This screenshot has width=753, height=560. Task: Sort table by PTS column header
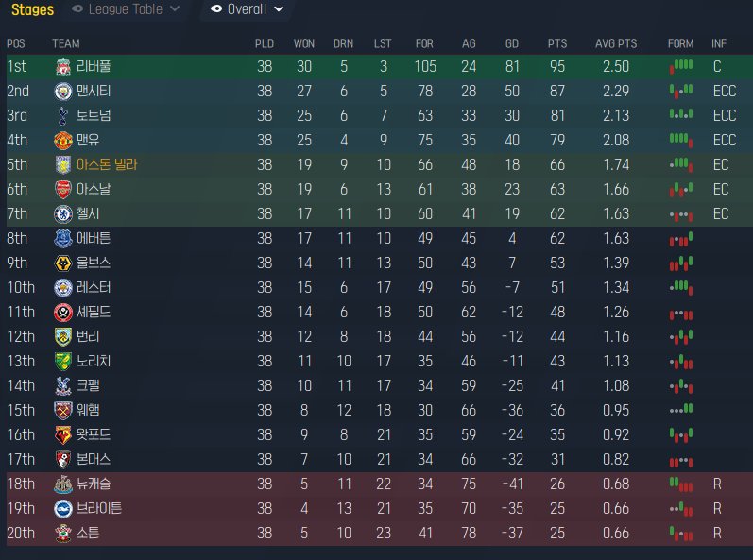[x=557, y=43]
